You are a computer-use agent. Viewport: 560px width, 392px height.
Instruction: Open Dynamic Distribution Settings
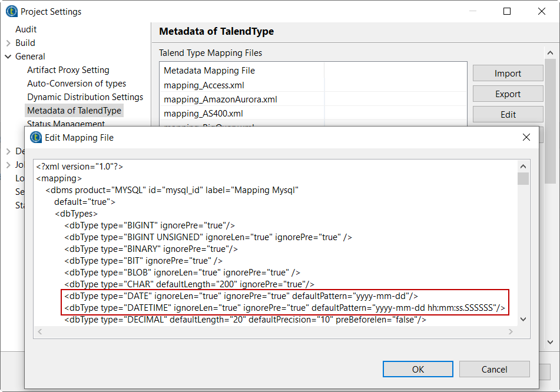point(85,97)
